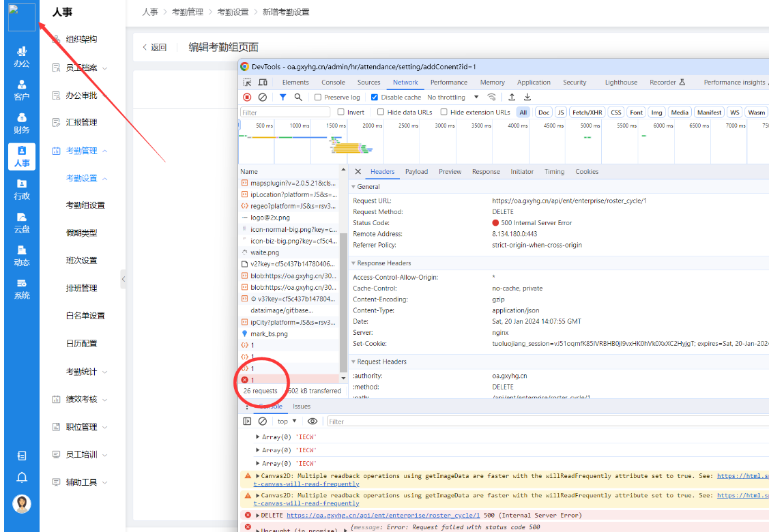Select the failed red request named 1
This screenshot has height=532, width=769.
289,380
